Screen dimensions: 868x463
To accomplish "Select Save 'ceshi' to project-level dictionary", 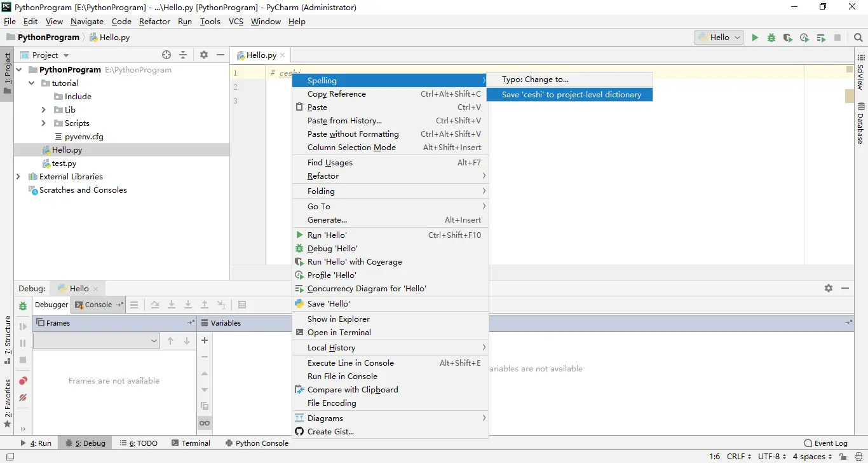I will click(569, 95).
